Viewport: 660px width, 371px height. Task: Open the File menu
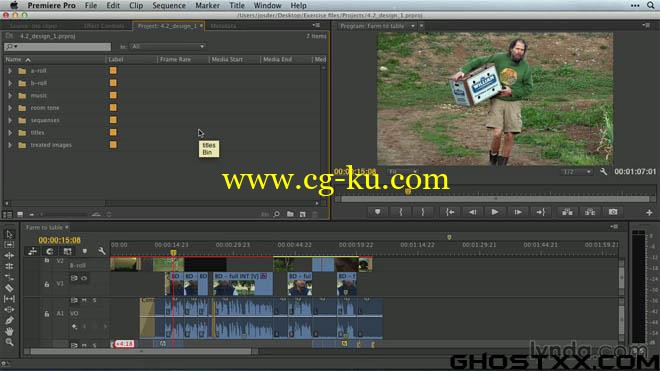point(91,5)
